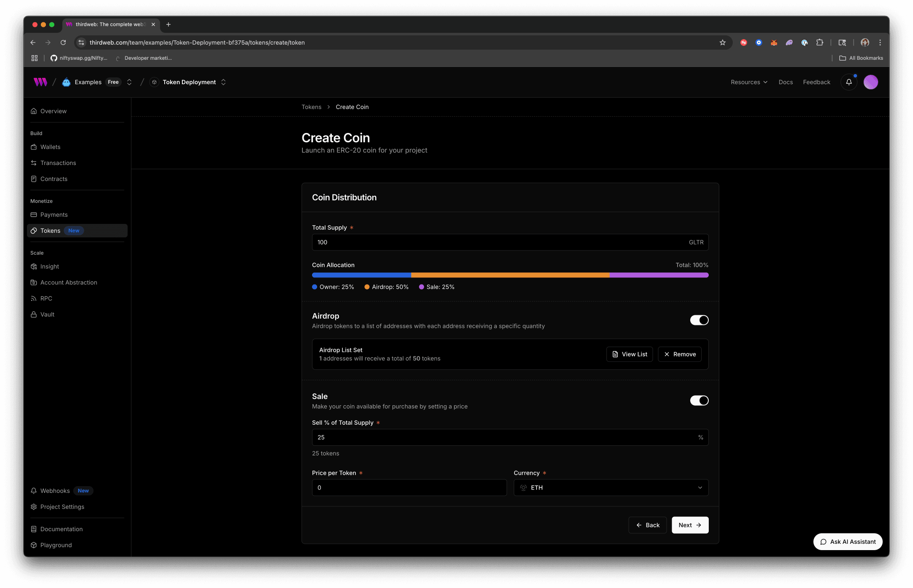Click the Next button
Image resolution: width=913 pixels, height=588 pixels.
coord(689,525)
